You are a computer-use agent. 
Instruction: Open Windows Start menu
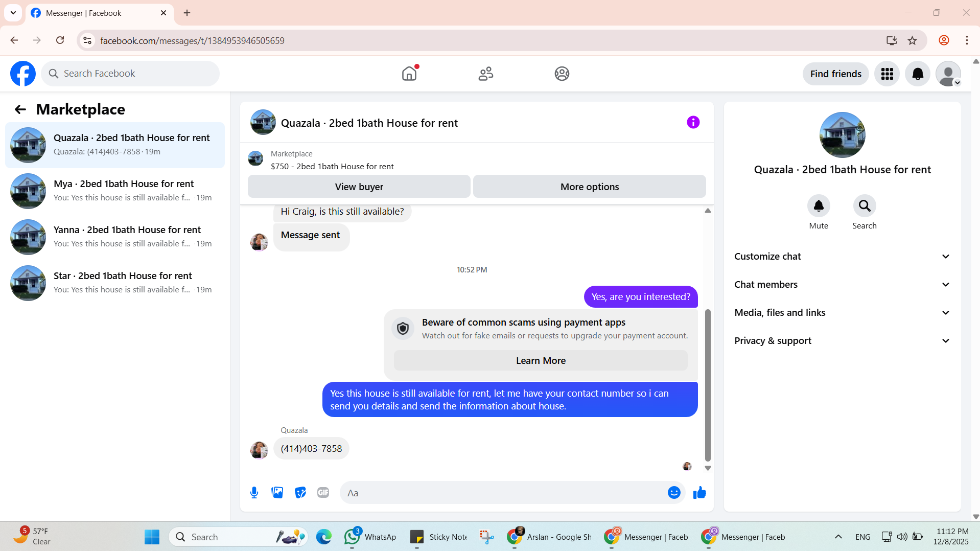(152, 537)
